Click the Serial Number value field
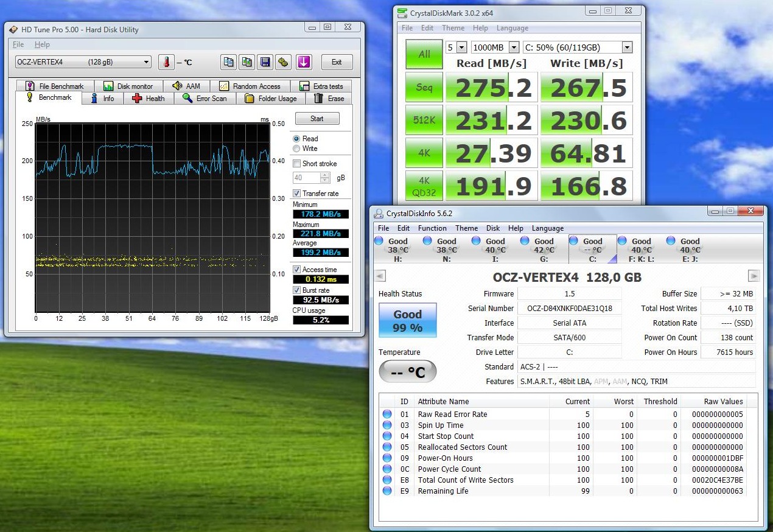Image resolution: width=773 pixels, height=532 pixels. click(570, 309)
